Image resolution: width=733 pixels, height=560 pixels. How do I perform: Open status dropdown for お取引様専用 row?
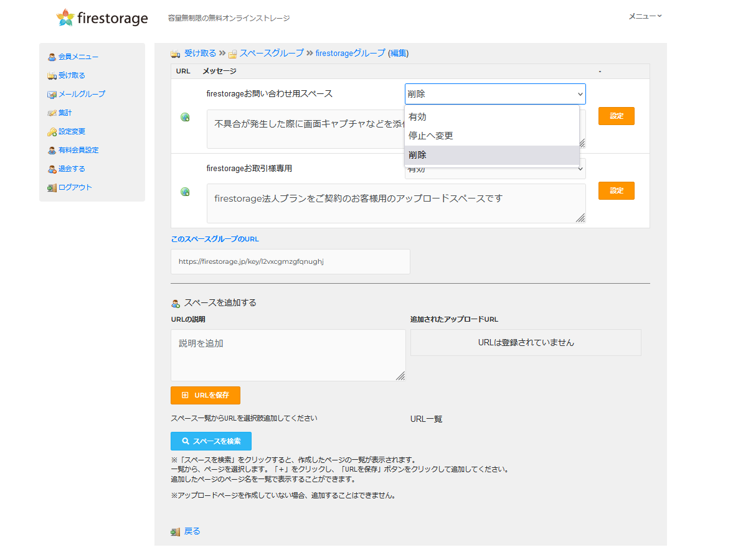point(495,172)
